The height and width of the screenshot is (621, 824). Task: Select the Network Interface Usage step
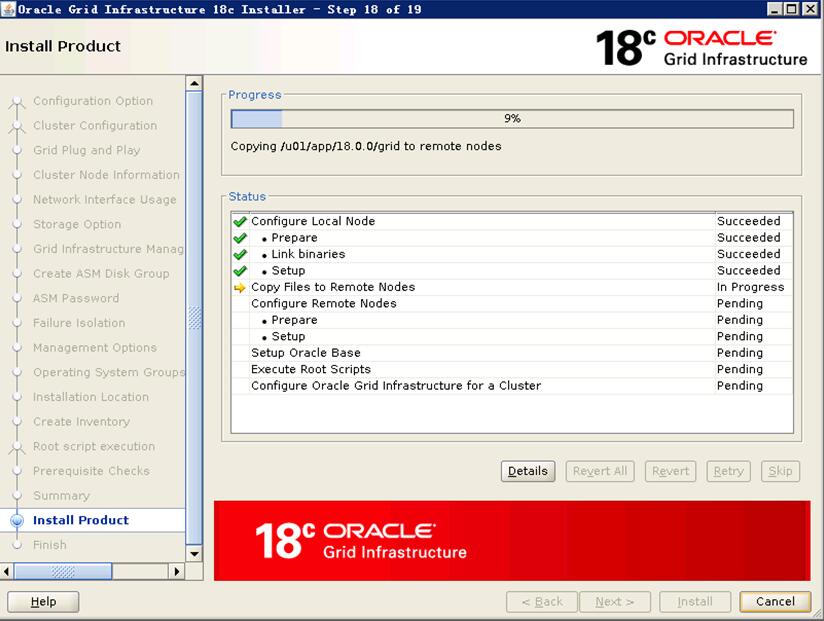[105, 200]
